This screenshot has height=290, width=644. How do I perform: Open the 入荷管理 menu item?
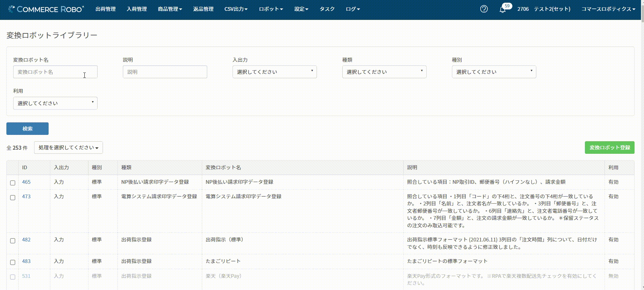(x=137, y=9)
